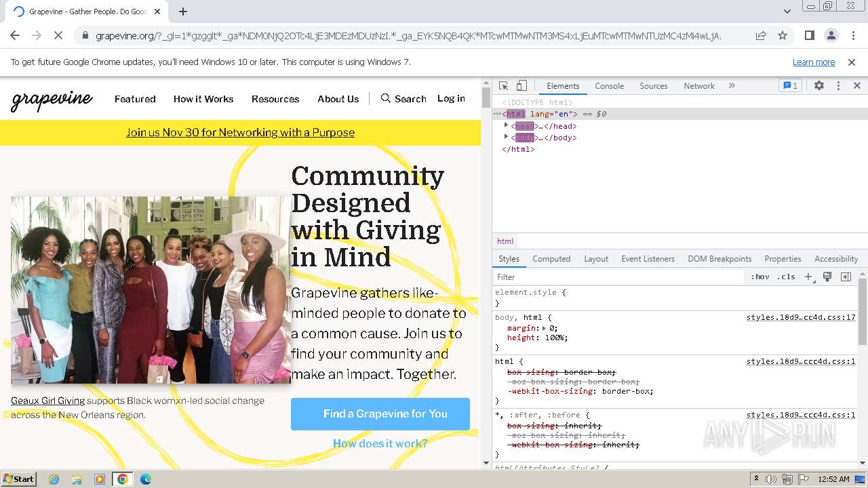Open the DevTools customize menu (three dots)
Image resolution: width=868 pixels, height=488 pixels.
[x=838, y=85]
